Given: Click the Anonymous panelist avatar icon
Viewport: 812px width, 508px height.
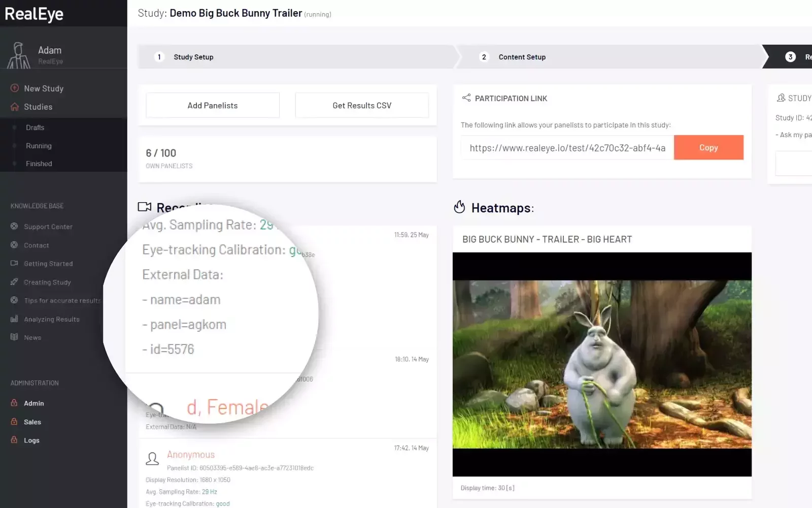Looking at the screenshot, I should click(x=152, y=459).
